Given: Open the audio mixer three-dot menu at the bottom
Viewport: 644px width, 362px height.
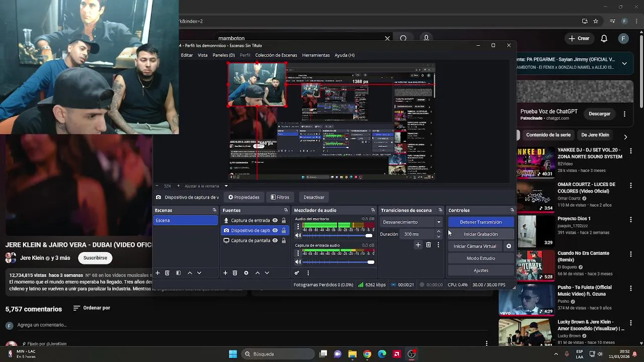Looking at the screenshot, I should point(308,273).
